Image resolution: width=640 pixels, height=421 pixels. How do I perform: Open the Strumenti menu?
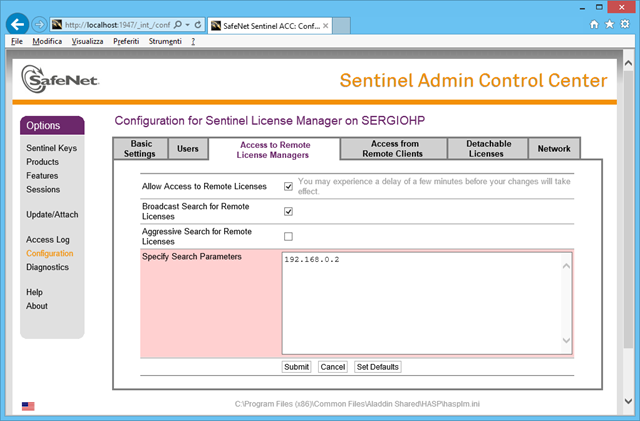coord(165,41)
